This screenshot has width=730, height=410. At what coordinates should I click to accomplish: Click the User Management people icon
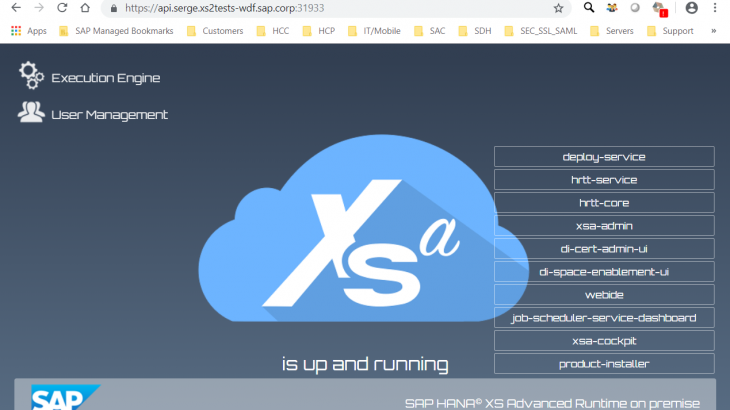coord(31,112)
